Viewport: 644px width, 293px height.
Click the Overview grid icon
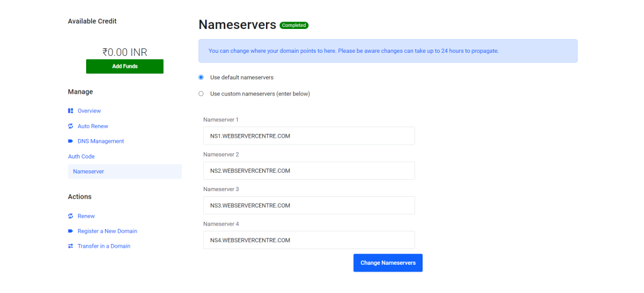(70, 111)
